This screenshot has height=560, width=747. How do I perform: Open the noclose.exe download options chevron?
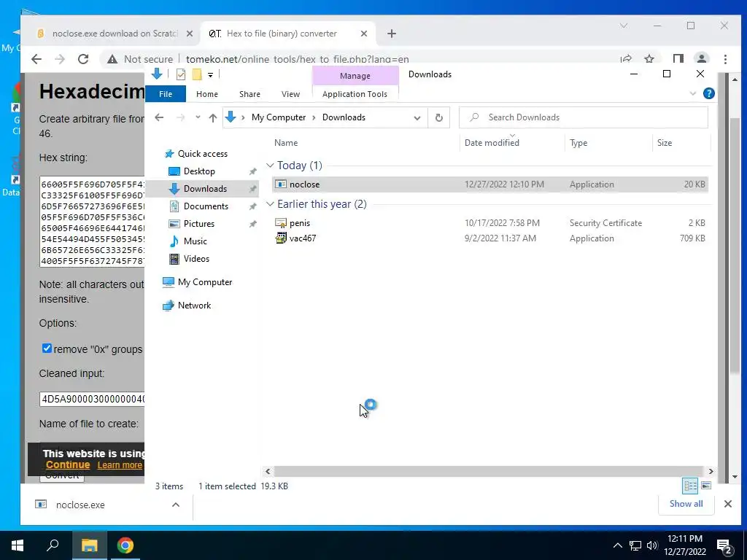(x=175, y=505)
